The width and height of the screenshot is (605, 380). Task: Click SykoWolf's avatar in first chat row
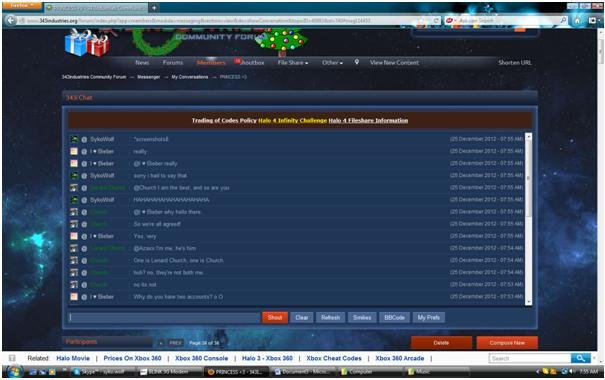[74, 139]
